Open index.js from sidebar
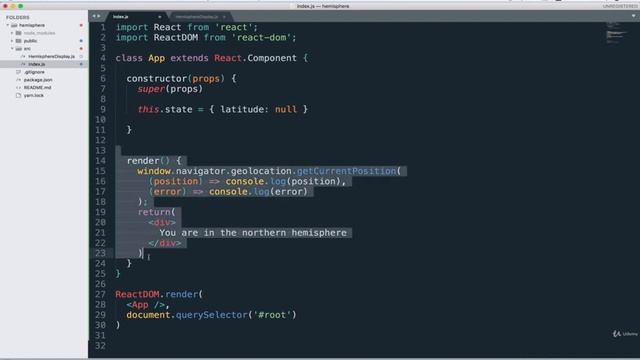This screenshot has width=640, height=360. click(x=37, y=64)
